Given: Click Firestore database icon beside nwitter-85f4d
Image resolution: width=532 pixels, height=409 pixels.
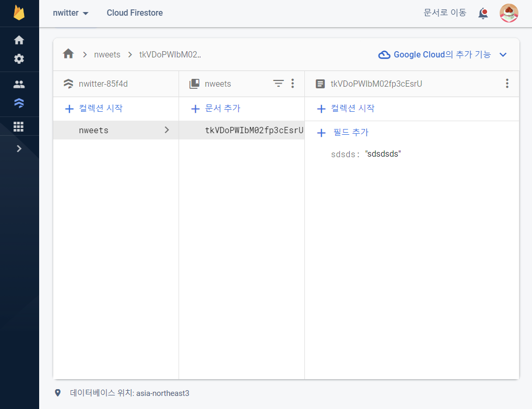Looking at the screenshot, I should [x=68, y=84].
